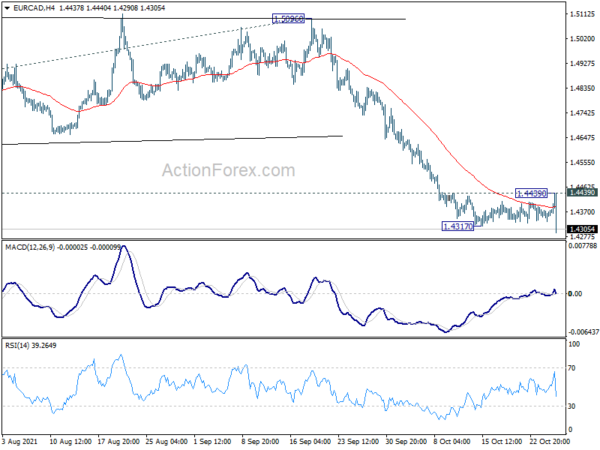Click the MACD scale value 0.007788

coord(583,246)
